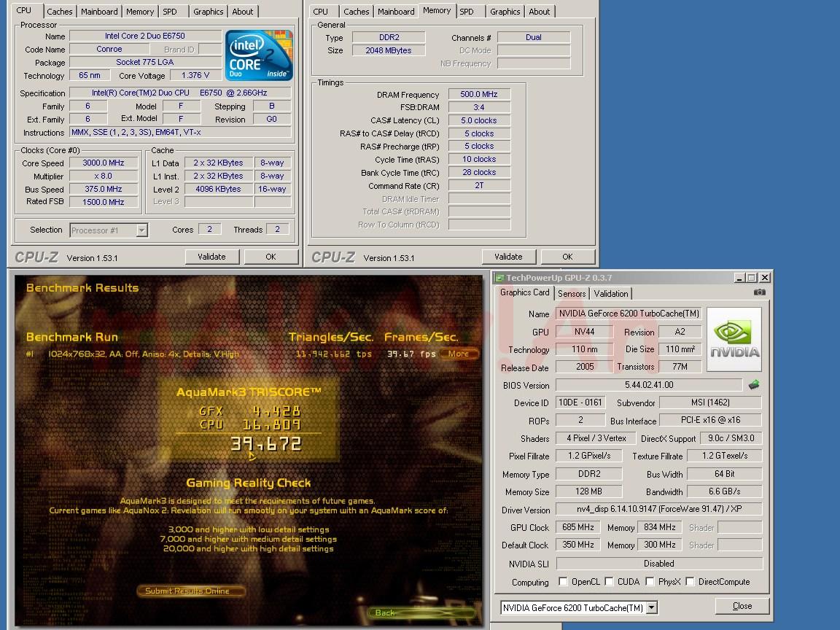Open About tab in right CPU-Z window
The width and height of the screenshot is (840, 630).
coord(540,12)
